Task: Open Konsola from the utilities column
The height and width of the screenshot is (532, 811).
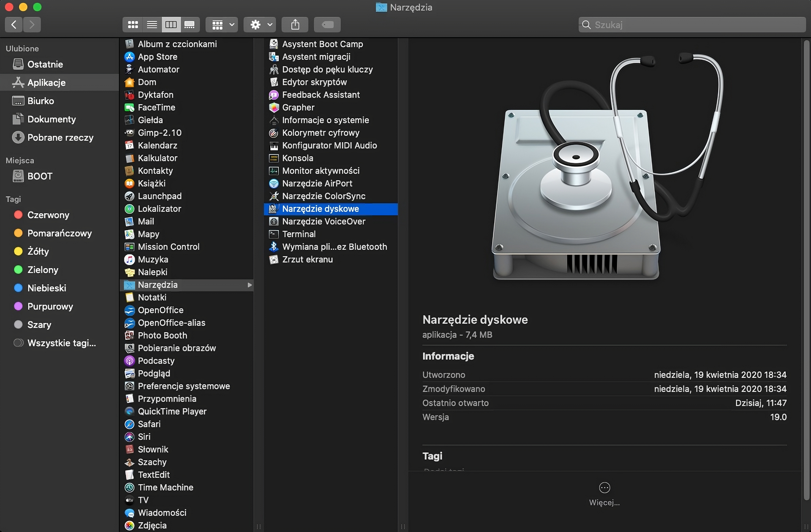Action: point(297,158)
